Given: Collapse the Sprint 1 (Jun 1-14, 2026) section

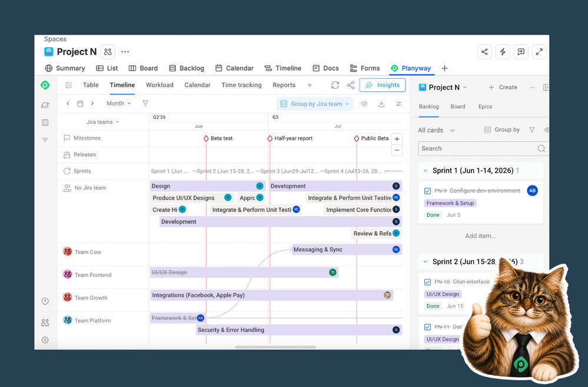Looking at the screenshot, I should pos(425,170).
